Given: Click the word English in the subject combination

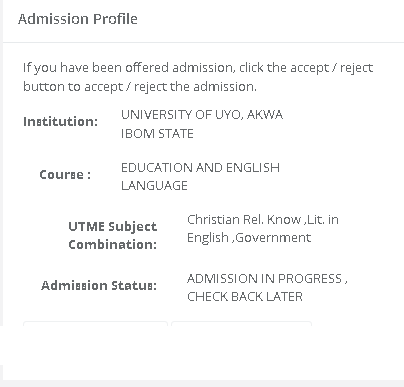Looking at the screenshot, I should 208,238.
